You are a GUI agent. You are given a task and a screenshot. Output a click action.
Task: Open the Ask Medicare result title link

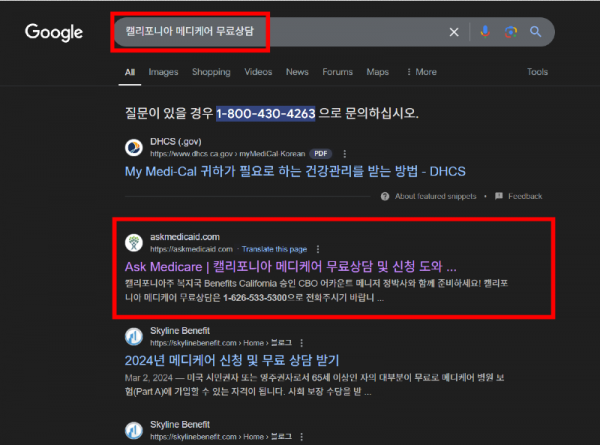coord(290,267)
